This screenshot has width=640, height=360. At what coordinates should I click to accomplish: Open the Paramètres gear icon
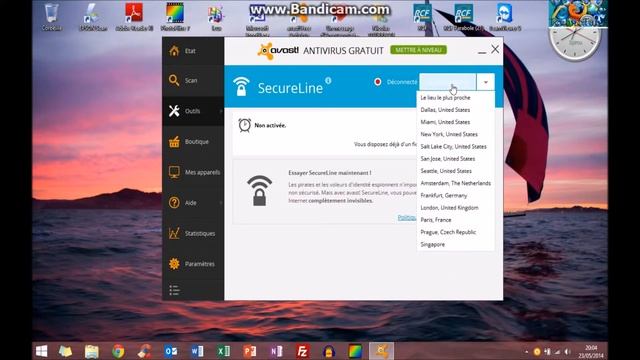click(x=174, y=264)
